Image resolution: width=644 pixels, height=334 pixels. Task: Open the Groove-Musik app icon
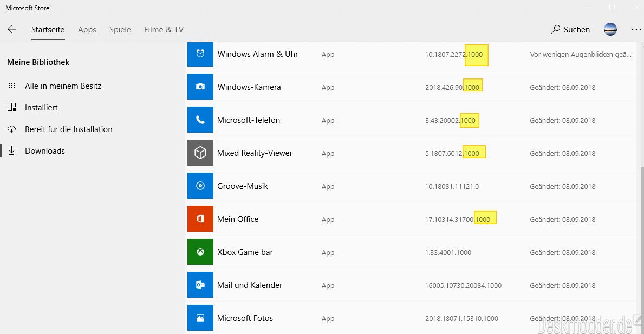200,186
